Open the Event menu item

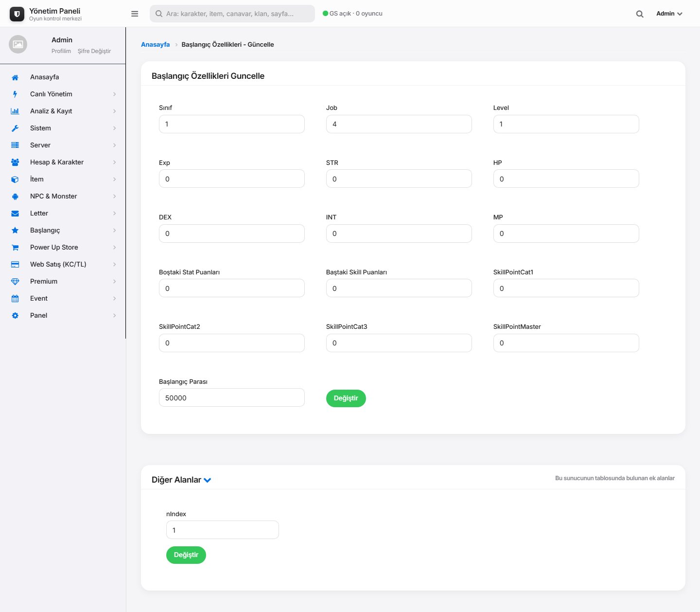63,299
